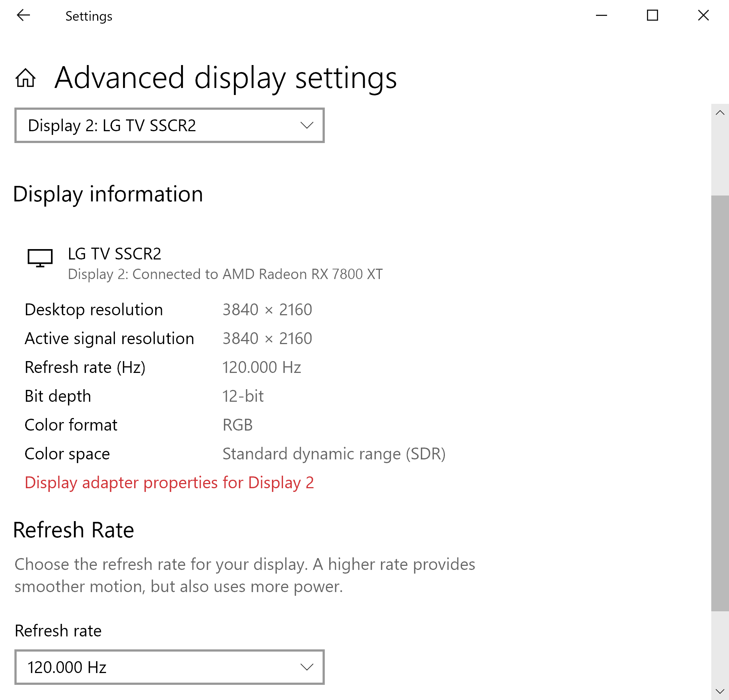Click the Connected to AMD Radeon RX 7800 XT text

tap(258, 274)
